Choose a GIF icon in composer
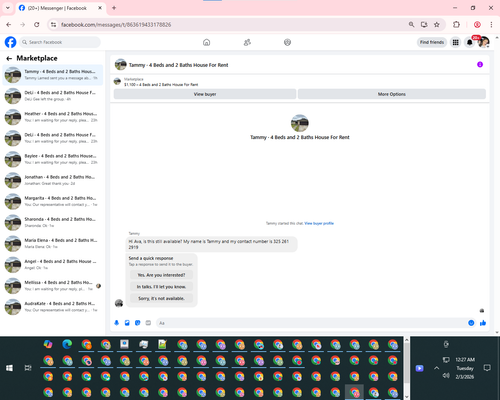This screenshot has width=500, height=400. [x=148, y=323]
